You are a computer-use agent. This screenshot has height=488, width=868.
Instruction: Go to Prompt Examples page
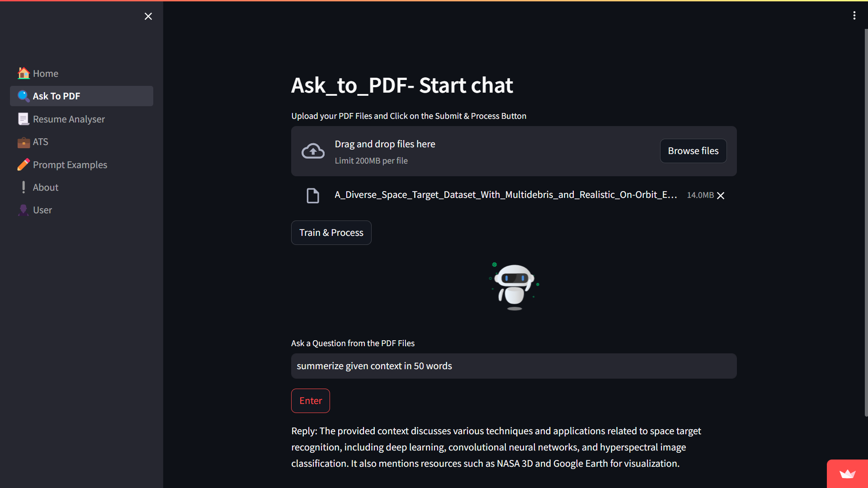(70, 164)
